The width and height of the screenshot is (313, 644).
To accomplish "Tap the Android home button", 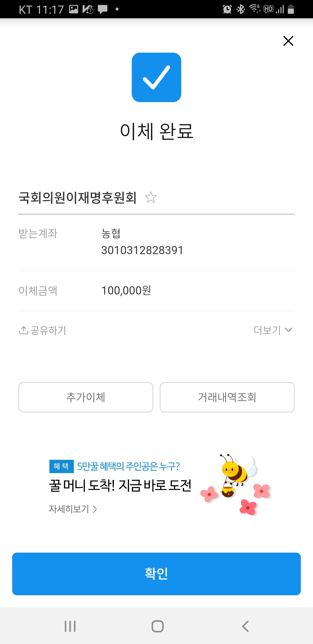I will [157, 626].
